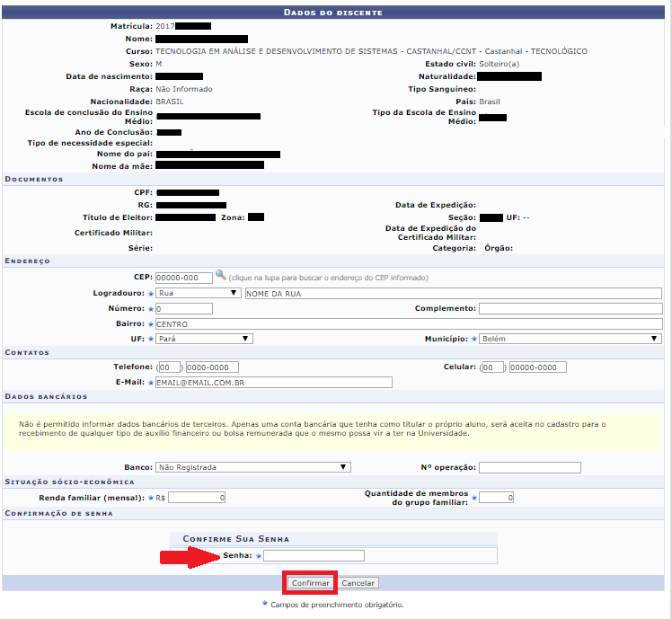Click the Complemento text field
672x619 pixels.
(570, 308)
